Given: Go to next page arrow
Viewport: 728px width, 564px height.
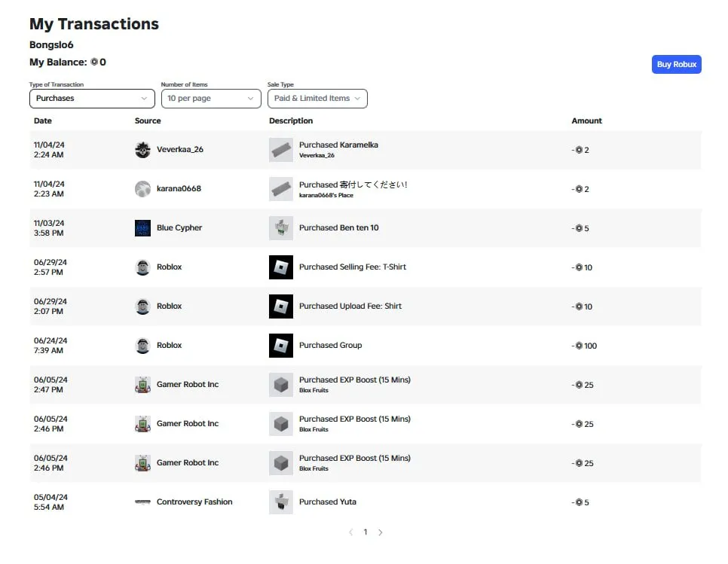Looking at the screenshot, I should [x=381, y=532].
